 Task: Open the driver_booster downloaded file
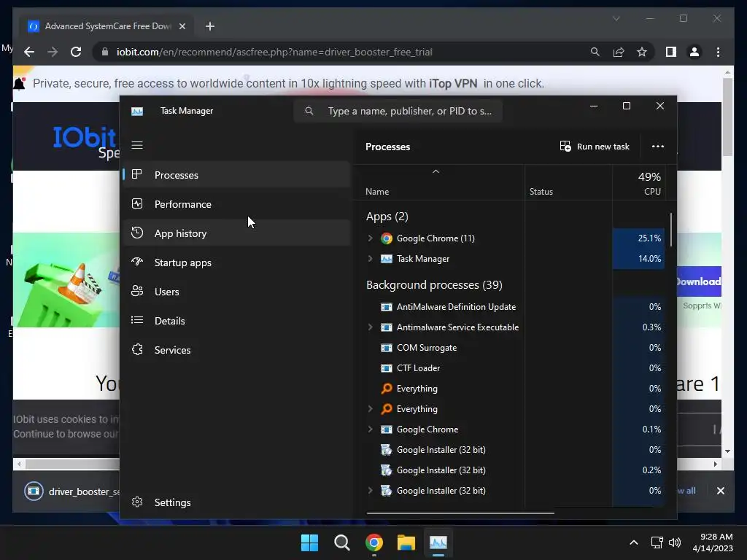71,491
